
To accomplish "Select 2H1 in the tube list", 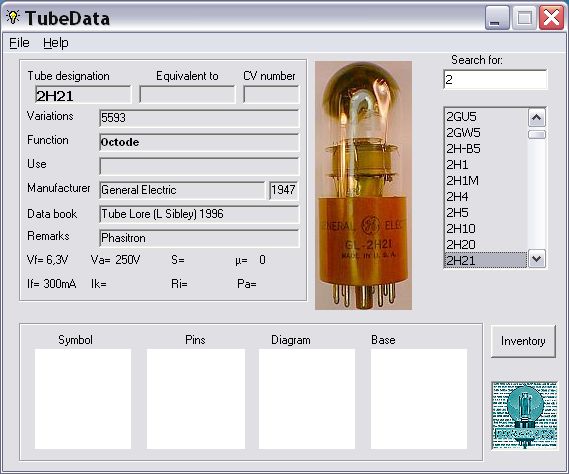I will coord(486,164).
